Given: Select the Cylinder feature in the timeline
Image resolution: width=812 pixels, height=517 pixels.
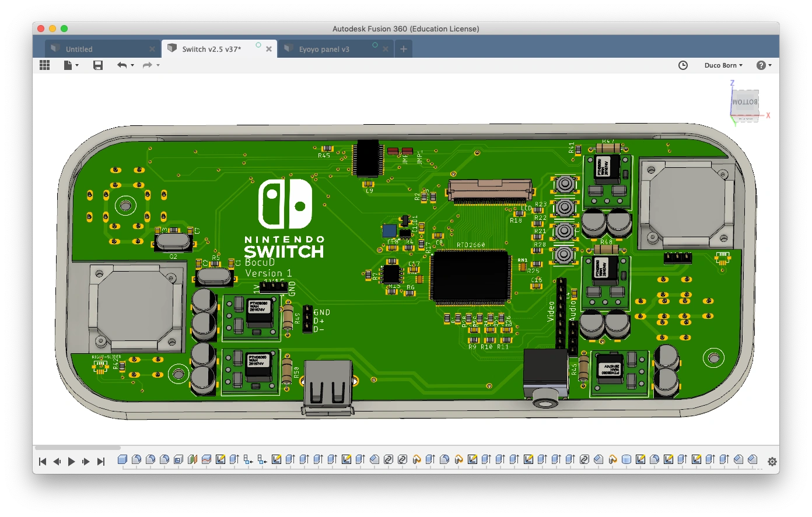Looking at the screenshot, I should 626,459.
